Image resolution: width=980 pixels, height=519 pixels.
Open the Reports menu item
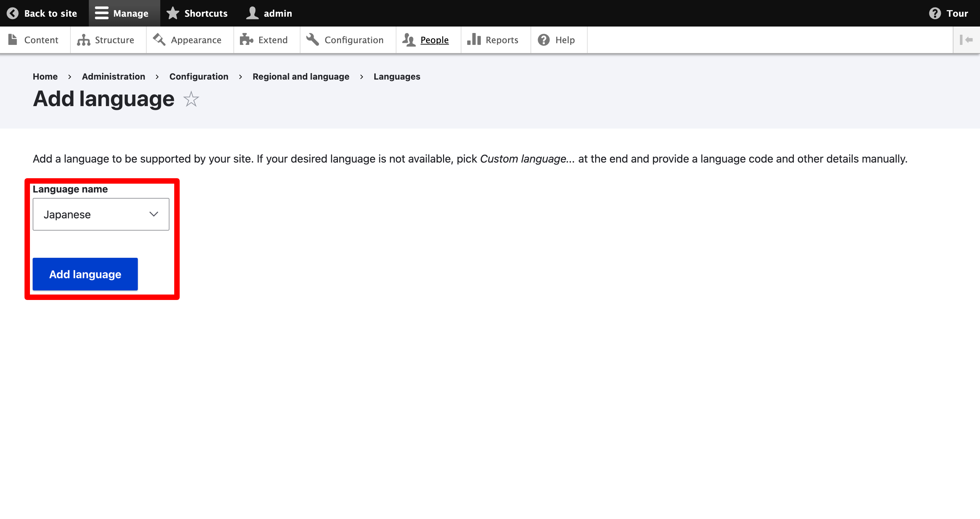pyautogui.click(x=502, y=40)
